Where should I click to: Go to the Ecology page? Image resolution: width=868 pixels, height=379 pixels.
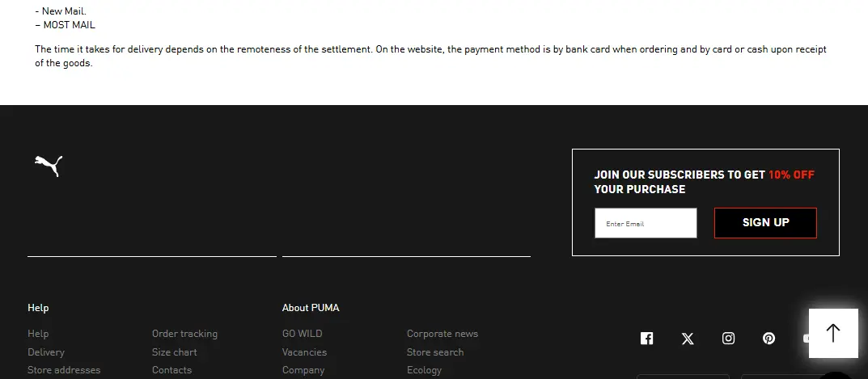pyautogui.click(x=424, y=370)
